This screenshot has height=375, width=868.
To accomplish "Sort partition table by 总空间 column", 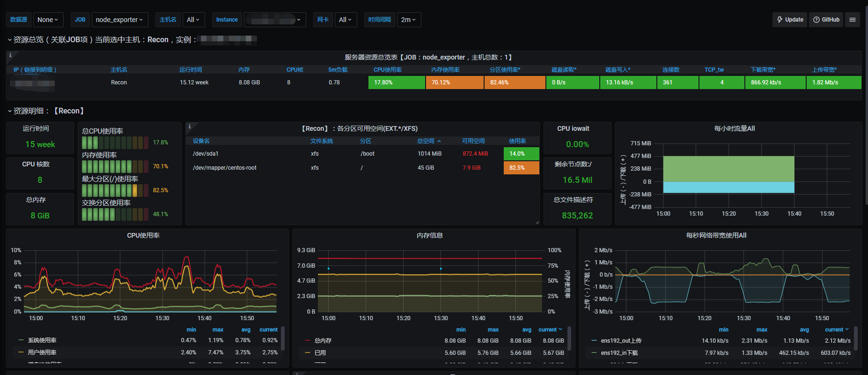I will point(429,141).
